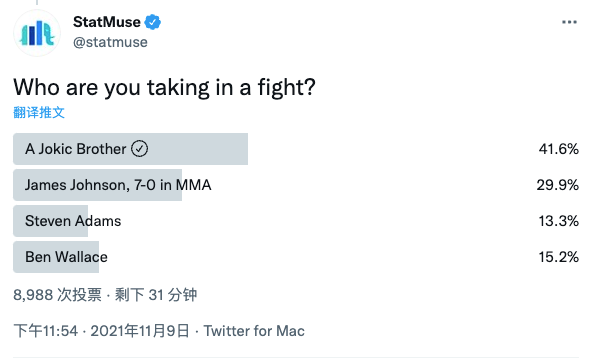Screen dimensions: 594x362
Task: Open the @statmuse handle link
Action: tap(110, 42)
